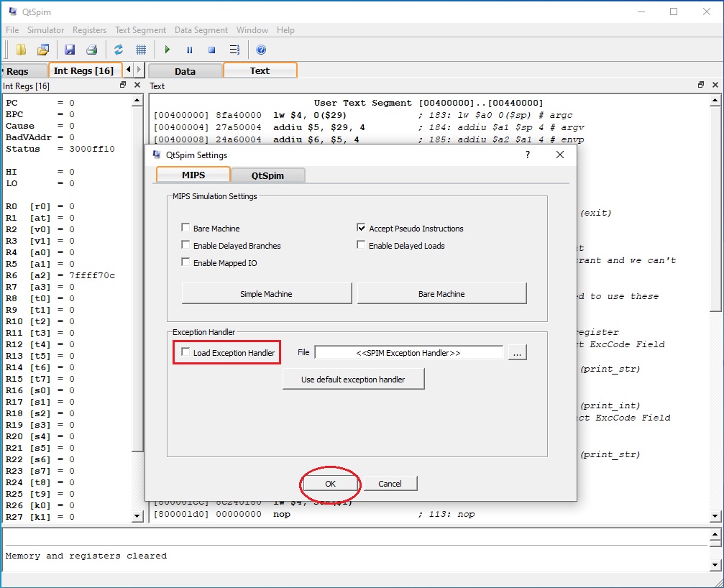Print using the printer toolbar icon
The image size is (724, 588).
92,50
